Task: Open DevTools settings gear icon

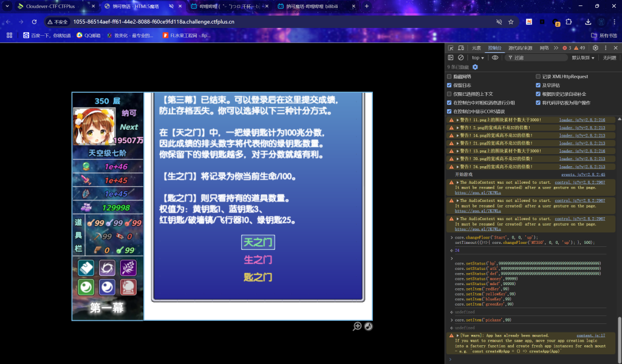Action: [x=594, y=48]
